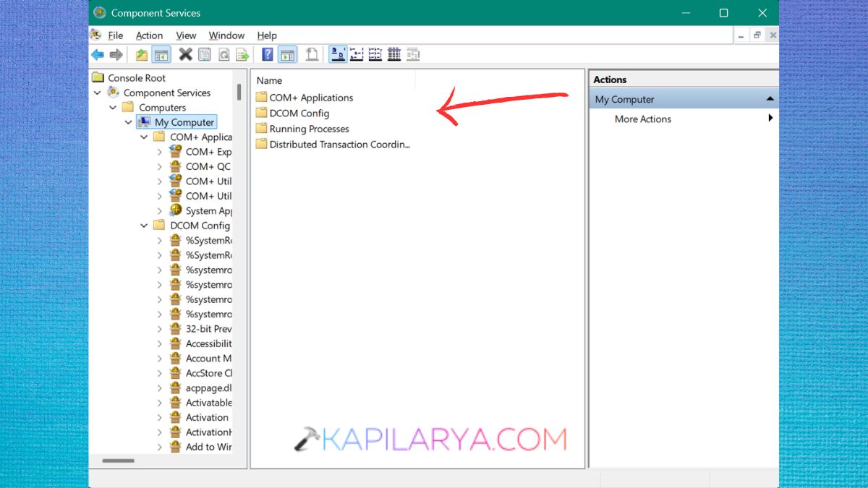Click the Refresh toolbar icon

coord(224,55)
